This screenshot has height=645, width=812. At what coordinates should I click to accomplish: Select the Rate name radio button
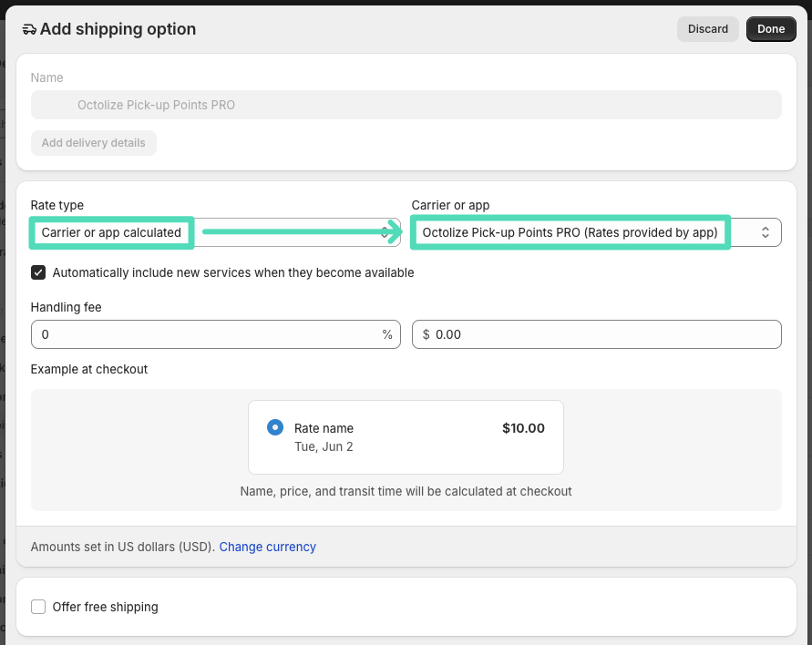tap(275, 427)
